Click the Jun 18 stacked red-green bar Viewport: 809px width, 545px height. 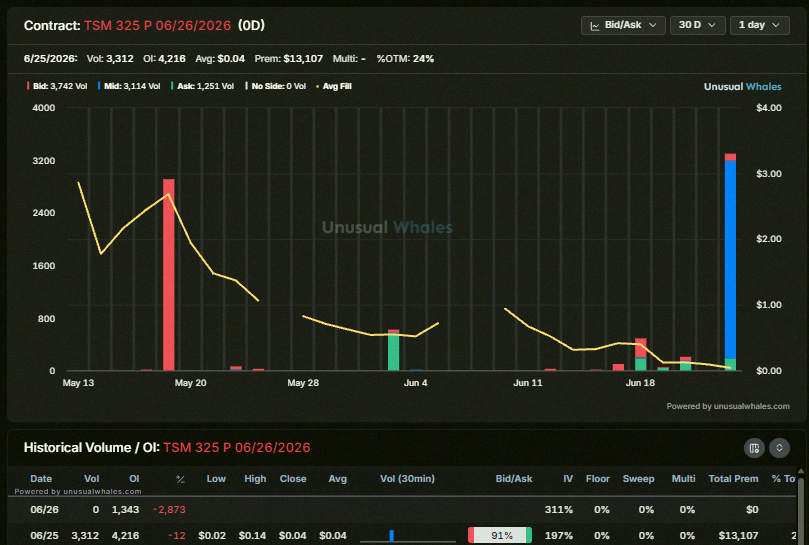click(640, 354)
